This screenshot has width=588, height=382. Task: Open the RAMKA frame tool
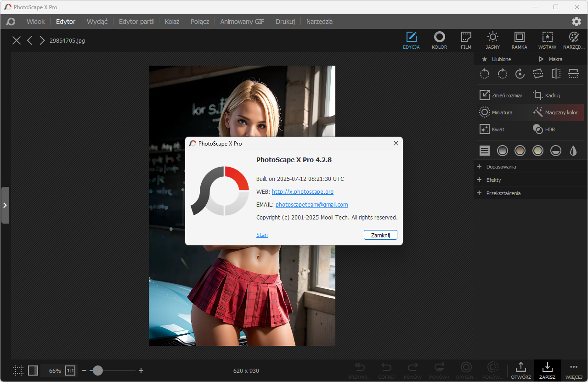520,40
